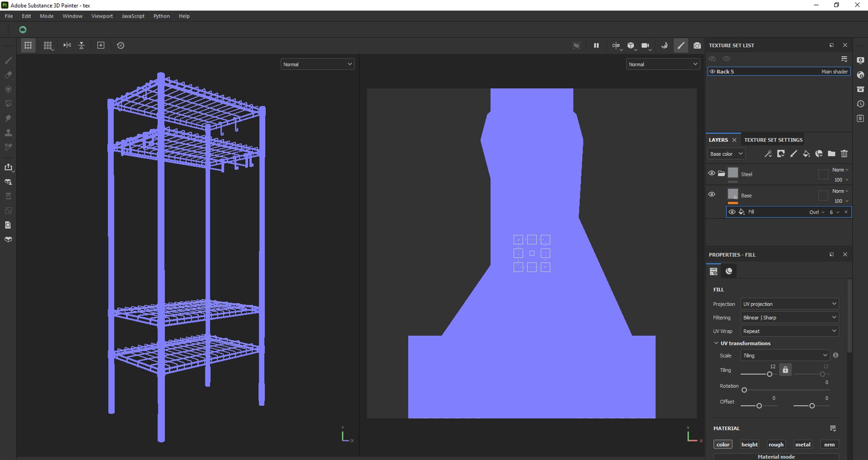
Task: Toggle the height material channel
Action: click(x=750, y=445)
